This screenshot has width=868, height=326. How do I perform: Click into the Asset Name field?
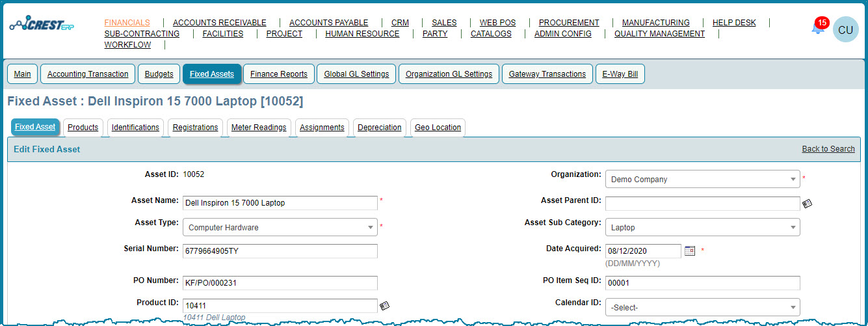(280, 202)
